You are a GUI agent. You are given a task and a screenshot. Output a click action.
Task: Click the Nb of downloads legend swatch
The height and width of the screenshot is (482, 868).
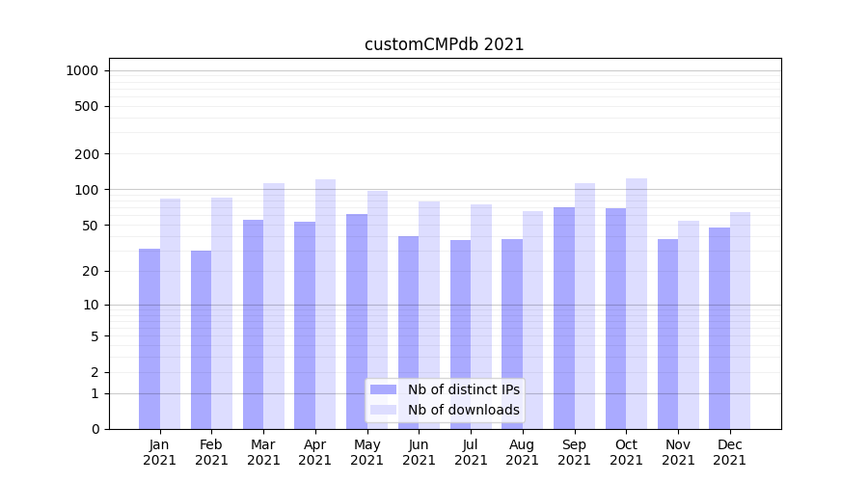pos(383,410)
